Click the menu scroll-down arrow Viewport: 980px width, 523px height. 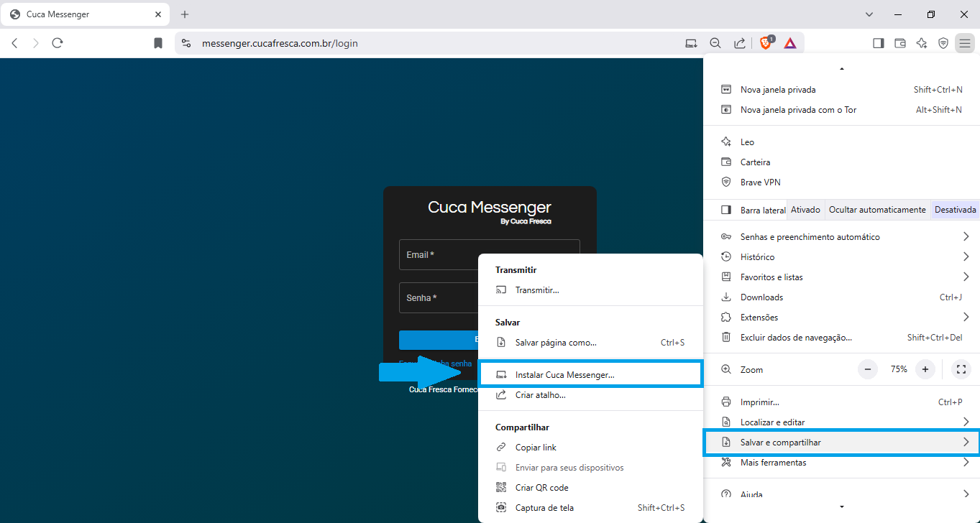[841, 507]
